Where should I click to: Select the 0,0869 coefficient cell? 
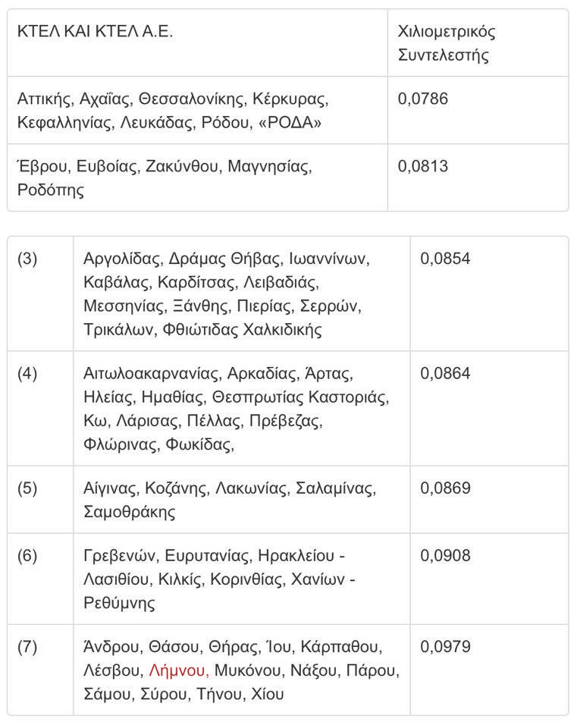click(x=445, y=488)
